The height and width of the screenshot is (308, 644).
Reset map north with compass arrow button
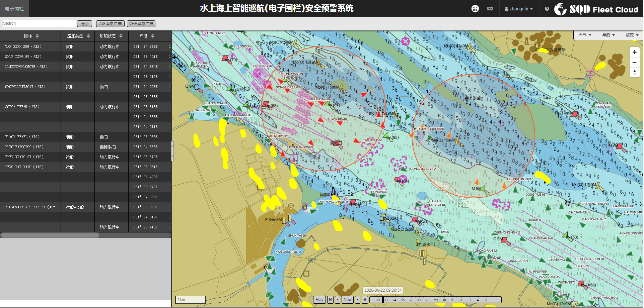[x=634, y=72]
